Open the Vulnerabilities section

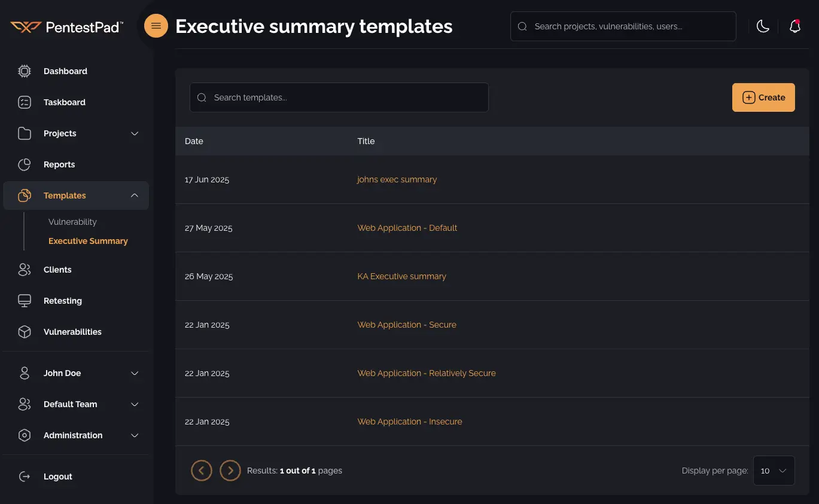[x=72, y=331]
